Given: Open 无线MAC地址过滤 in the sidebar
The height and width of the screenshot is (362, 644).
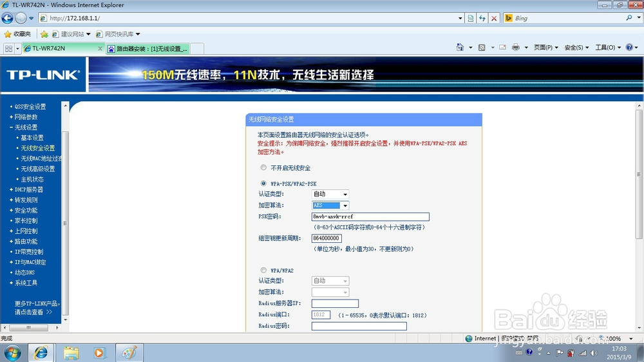Looking at the screenshot, I should pos(41,158).
